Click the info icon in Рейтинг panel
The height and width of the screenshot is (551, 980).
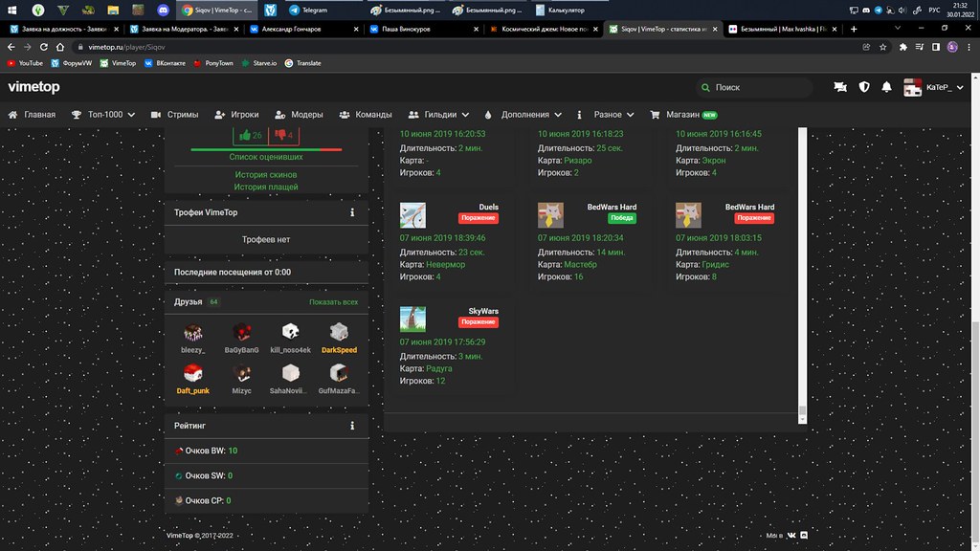[352, 426]
